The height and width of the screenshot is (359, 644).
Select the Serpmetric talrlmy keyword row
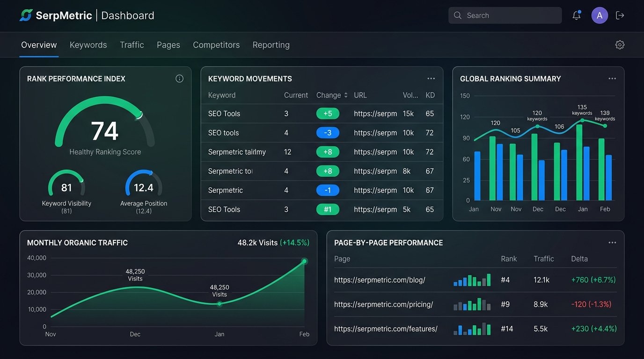coord(322,152)
